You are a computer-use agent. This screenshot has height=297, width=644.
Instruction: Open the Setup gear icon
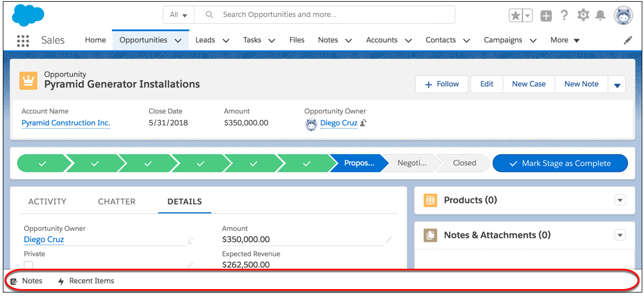click(583, 15)
